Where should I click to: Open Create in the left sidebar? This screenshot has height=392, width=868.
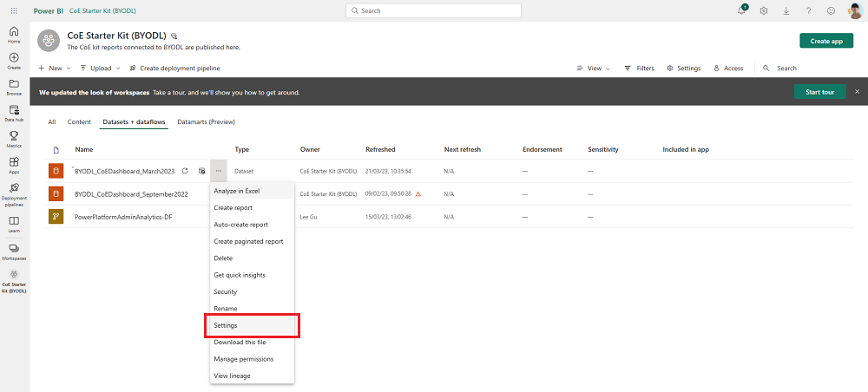(15, 61)
